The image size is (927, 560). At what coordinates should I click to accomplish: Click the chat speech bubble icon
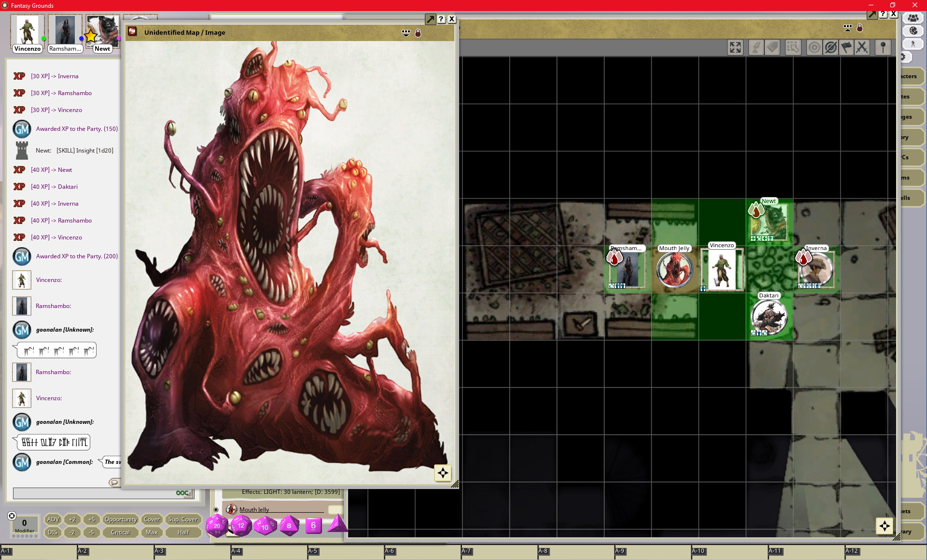click(114, 482)
